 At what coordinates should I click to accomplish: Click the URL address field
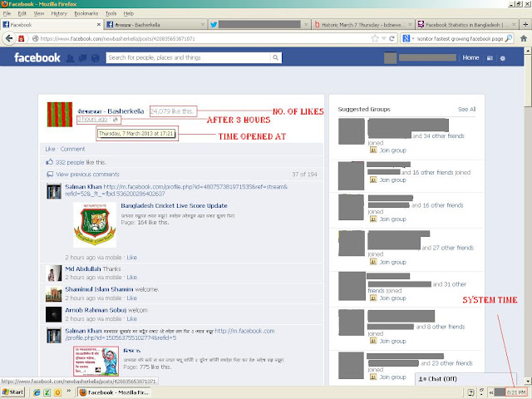[204, 38]
